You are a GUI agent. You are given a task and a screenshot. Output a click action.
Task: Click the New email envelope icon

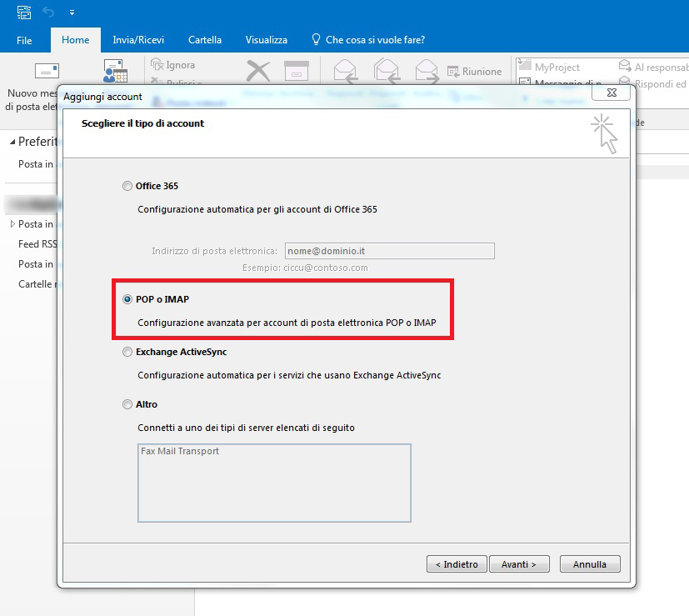46,71
